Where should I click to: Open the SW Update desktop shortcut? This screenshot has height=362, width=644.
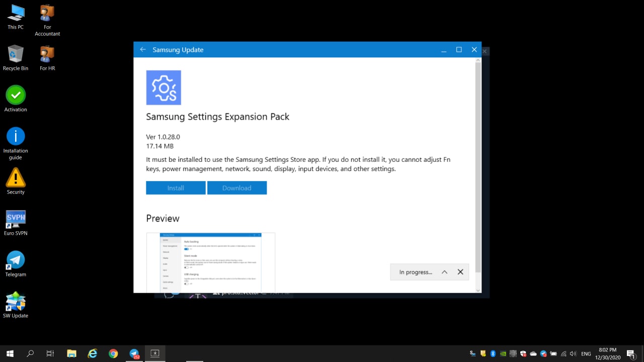coord(16,305)
